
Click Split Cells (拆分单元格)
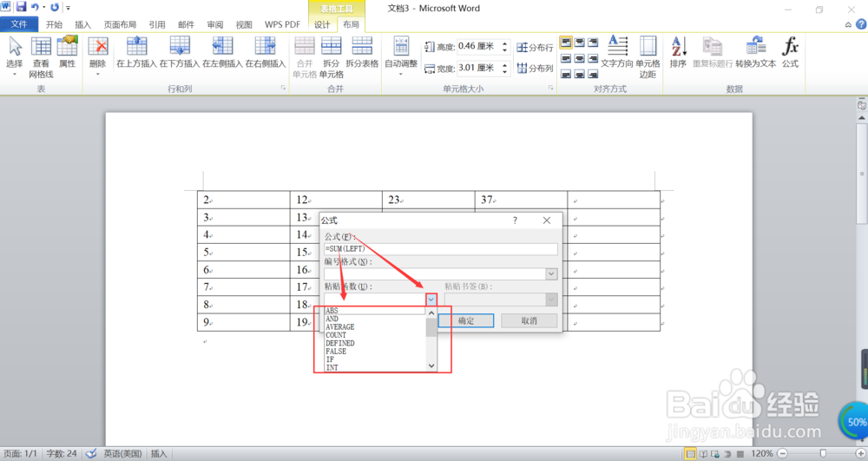click(331, 57)
